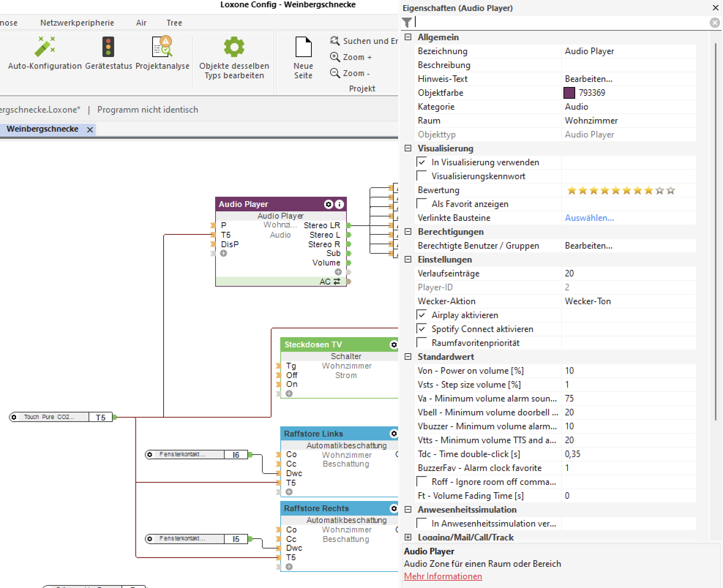Click Auswählen... for Verlinkte Bausteine
The width and height of the screenshot is (723, 588).
coord(589,218)
